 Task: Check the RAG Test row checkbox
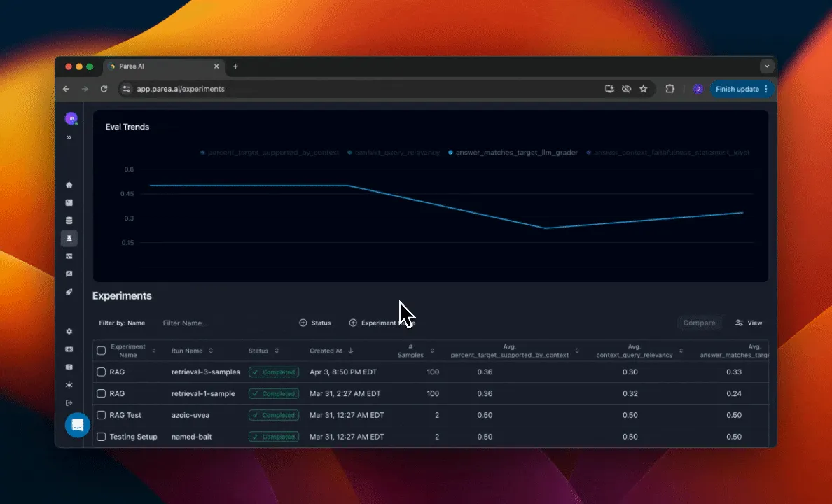(102, 415)
